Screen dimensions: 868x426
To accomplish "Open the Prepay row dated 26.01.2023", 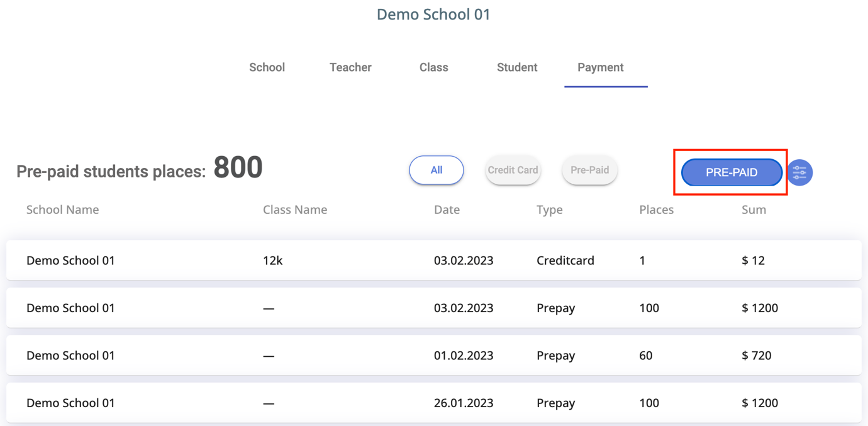I will click(x=433, y=403).
